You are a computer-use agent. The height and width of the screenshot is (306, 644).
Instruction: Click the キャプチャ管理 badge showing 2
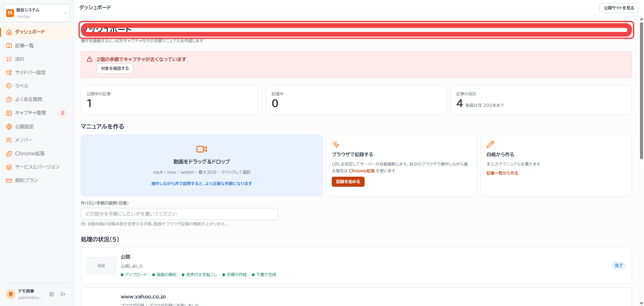coord(62,113)
